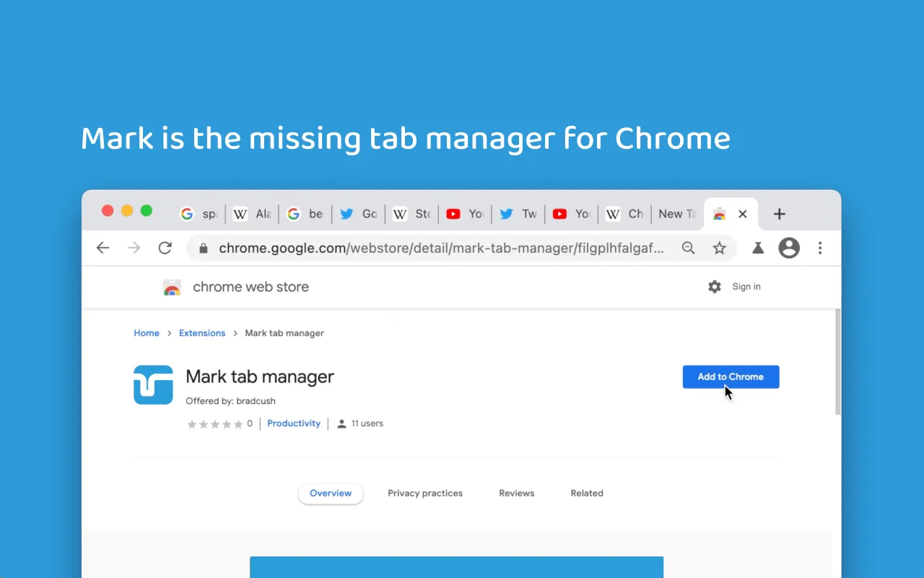Open Chrome's three-dot menu
This screenshot has width=924, height=578.
tap(820, 248)
